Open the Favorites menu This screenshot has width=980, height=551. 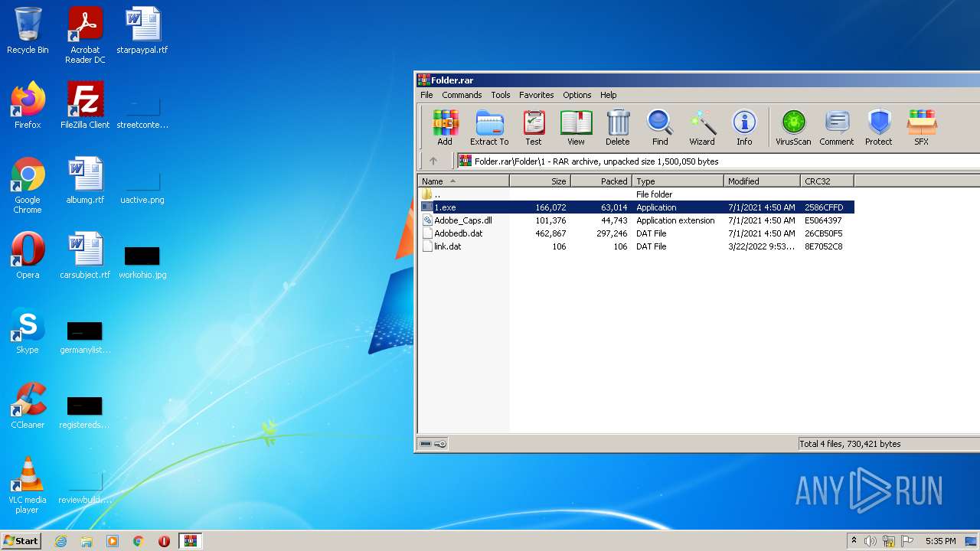pyautogui.click(x=537, y=95)
